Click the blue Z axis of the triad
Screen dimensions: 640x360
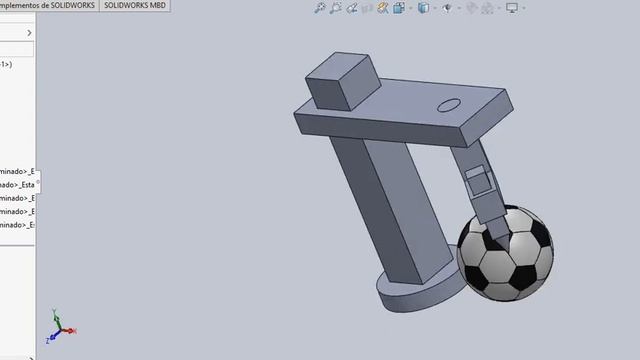(52, 336)
